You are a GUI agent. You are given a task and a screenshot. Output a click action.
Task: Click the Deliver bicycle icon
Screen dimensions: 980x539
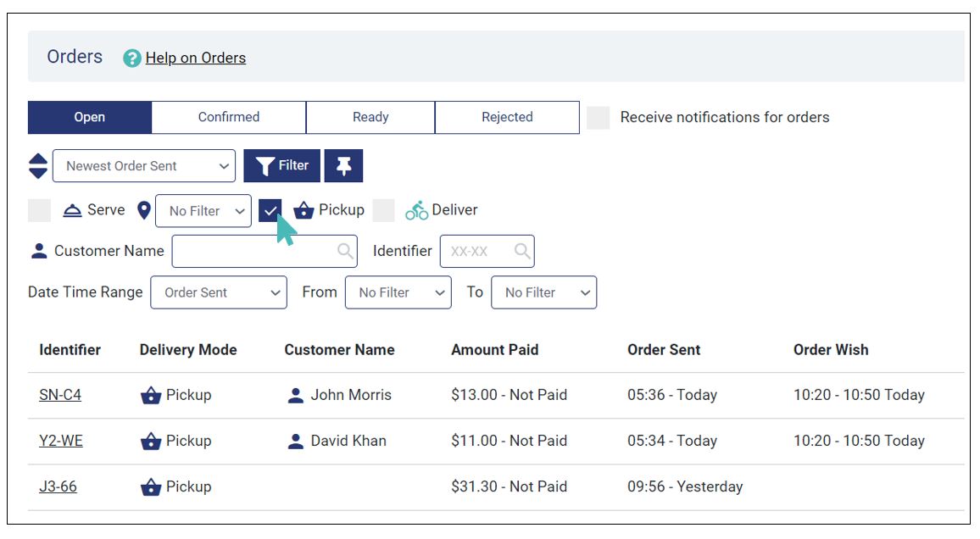[417, 210]
